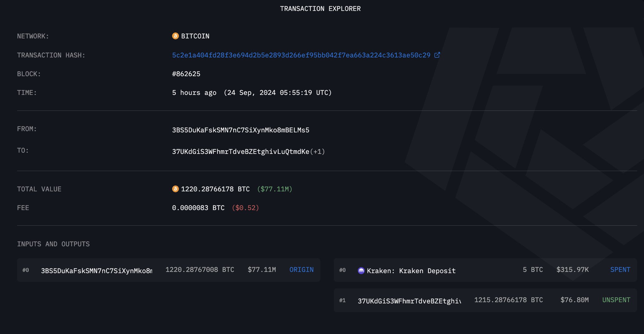Click the external link icon beside transaction hash

(x=437, y=55)
